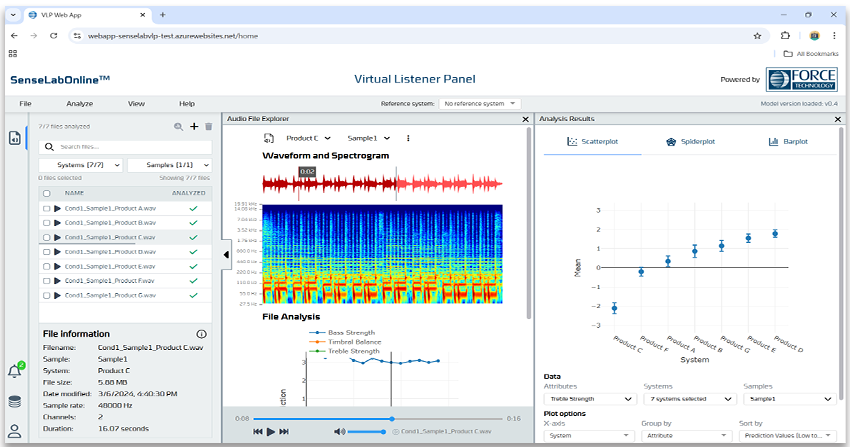Viewport: 850px width, 447px height.
Task: Check the Cond1_Sample1_Product D.wav checkbox
Action: click(47, 252)
